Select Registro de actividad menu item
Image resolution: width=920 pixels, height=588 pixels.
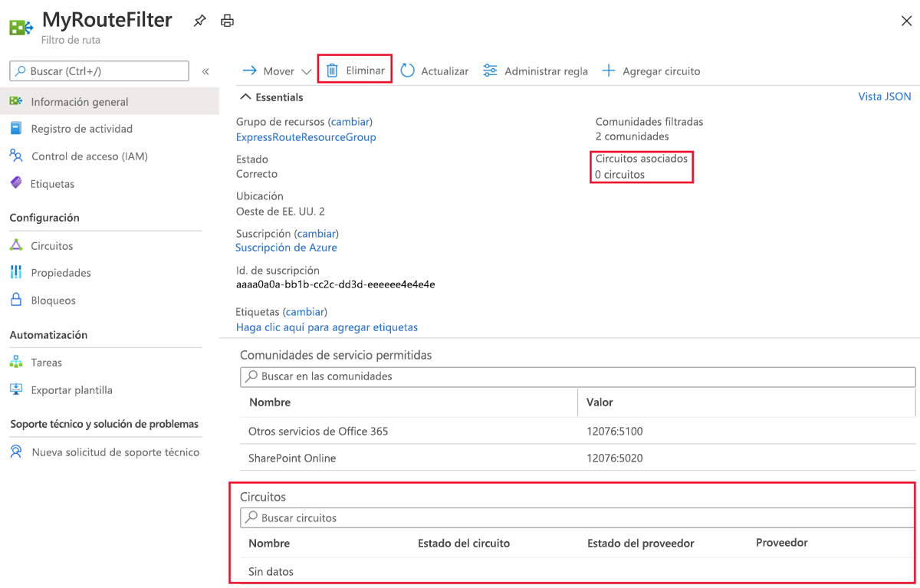coord(81,129)
